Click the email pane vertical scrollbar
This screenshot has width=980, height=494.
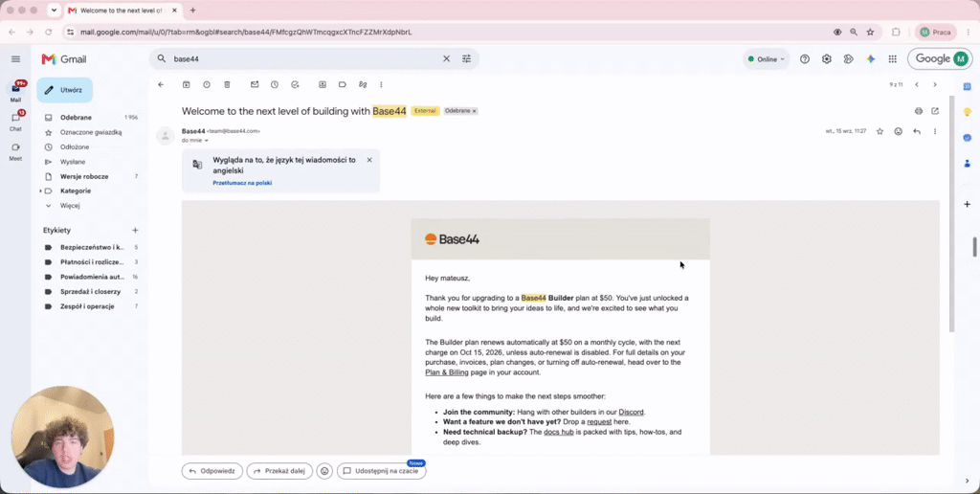[951, 213]
